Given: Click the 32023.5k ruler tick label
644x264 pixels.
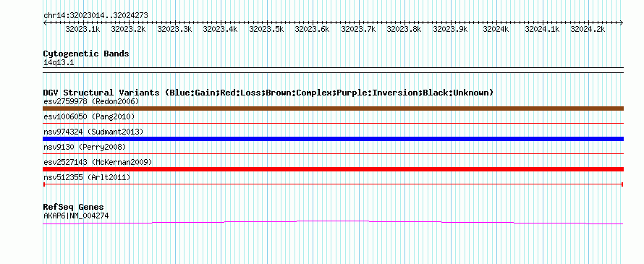Looking at the screenshot, I should [x=266, y=29].
